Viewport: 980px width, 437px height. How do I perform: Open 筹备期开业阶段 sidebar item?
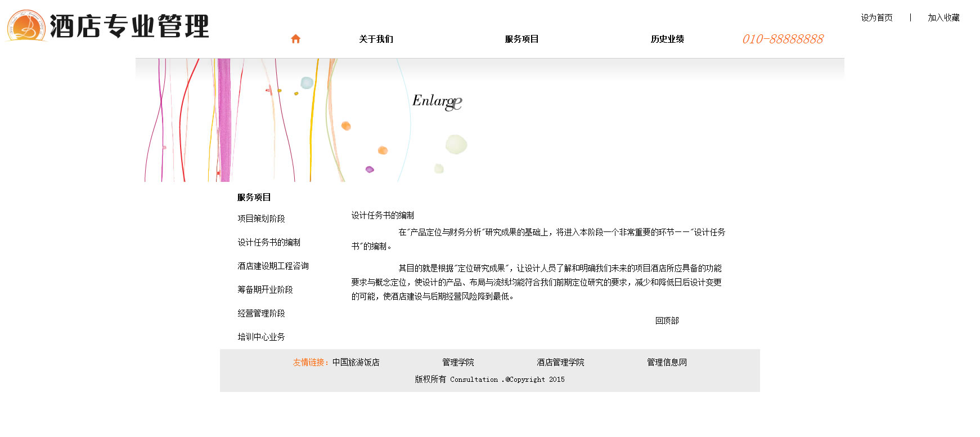(265, 289)
